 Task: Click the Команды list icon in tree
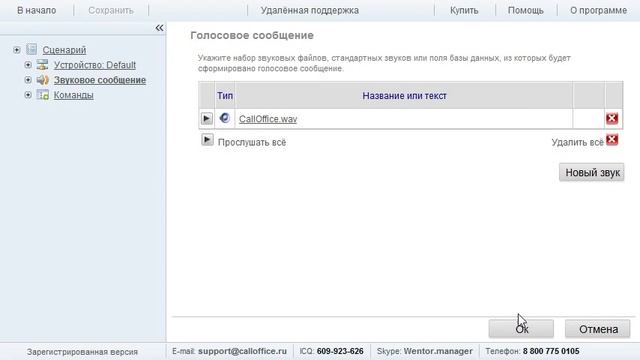tap(43, 95)
